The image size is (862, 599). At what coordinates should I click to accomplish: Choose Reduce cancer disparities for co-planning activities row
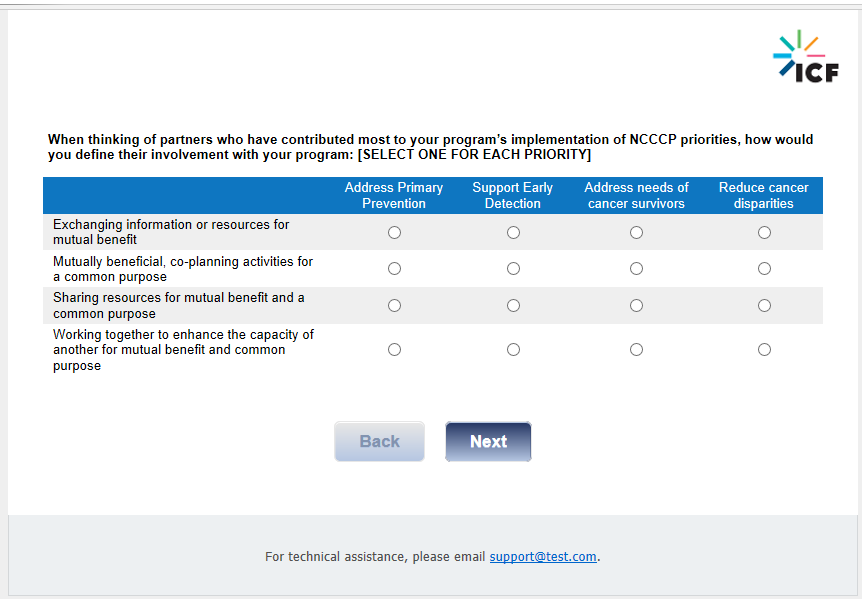764,269
